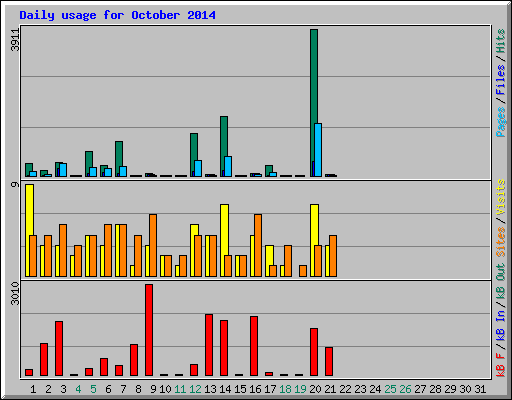Click day 15 on the x-axis
The width and height of the screenshot is (512, 400).
point(240,389)
